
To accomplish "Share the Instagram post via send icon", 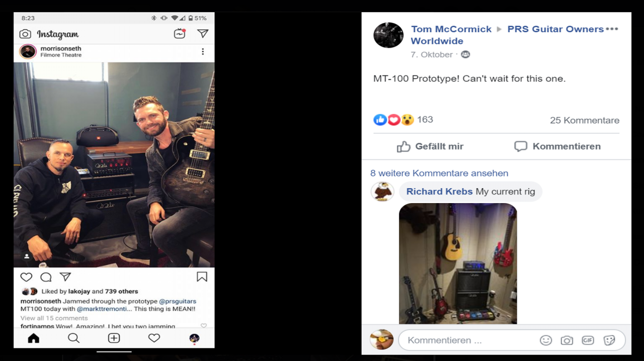I will (65, 277).
